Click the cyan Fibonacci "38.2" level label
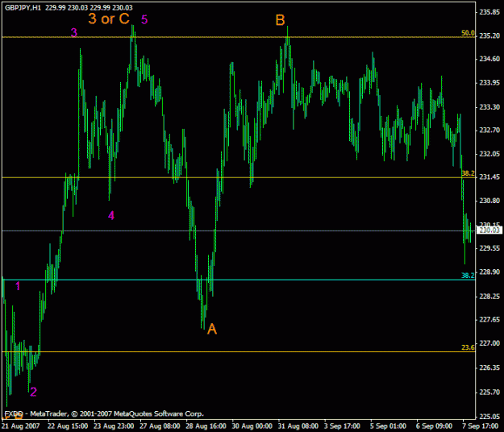 coord(468,276)
